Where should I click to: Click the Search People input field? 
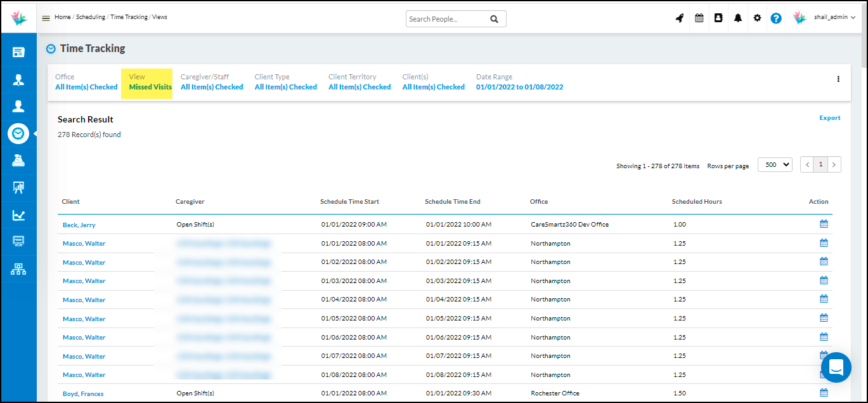[448, 19]
